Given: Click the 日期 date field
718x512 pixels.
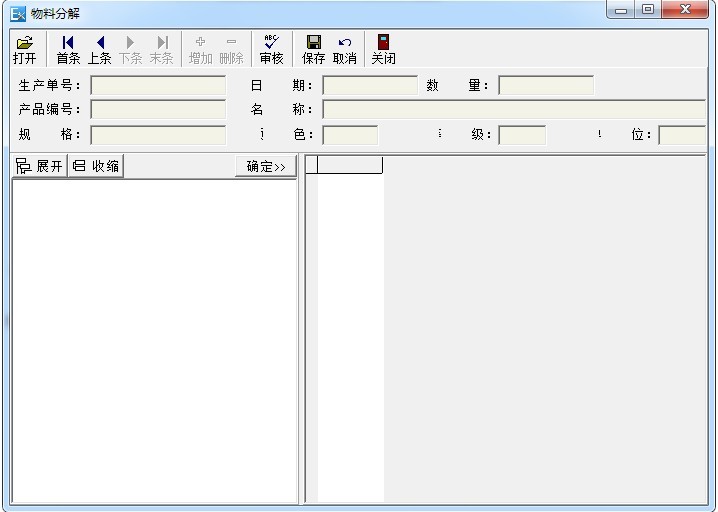Looking at the screenshot, I should click(370, 85).
